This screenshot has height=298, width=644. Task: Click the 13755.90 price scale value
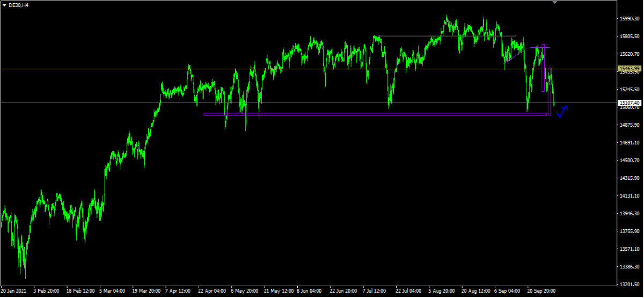[630, 231]
